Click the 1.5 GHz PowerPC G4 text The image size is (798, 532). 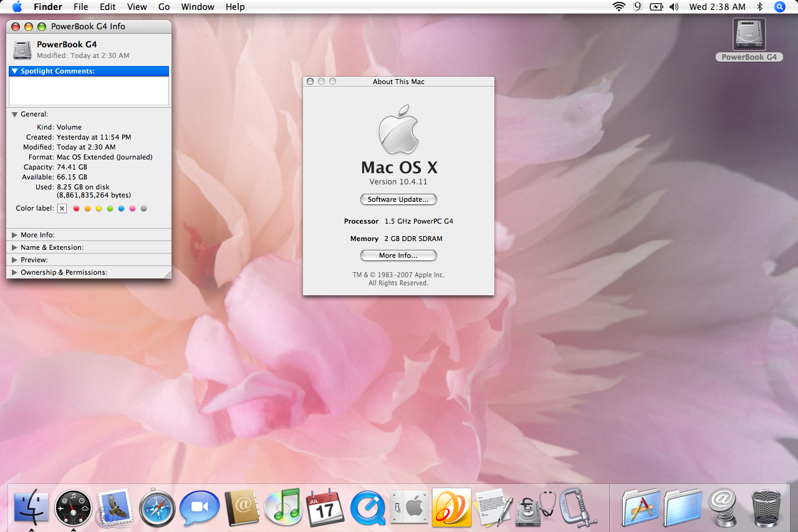coord(419,221)
